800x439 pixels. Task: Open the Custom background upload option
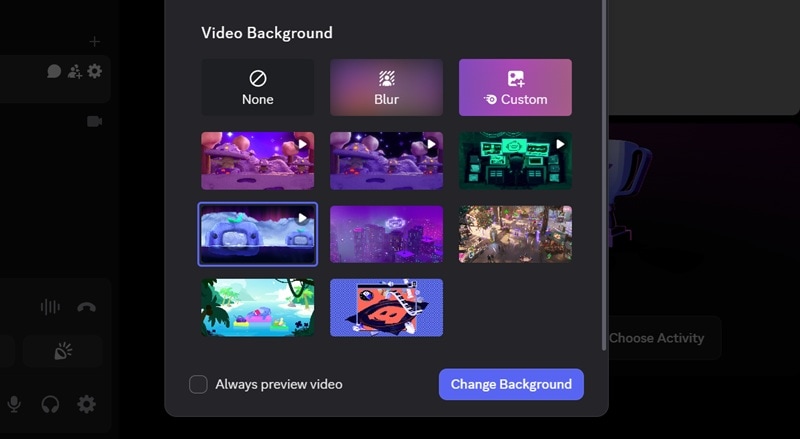[515, 87]
